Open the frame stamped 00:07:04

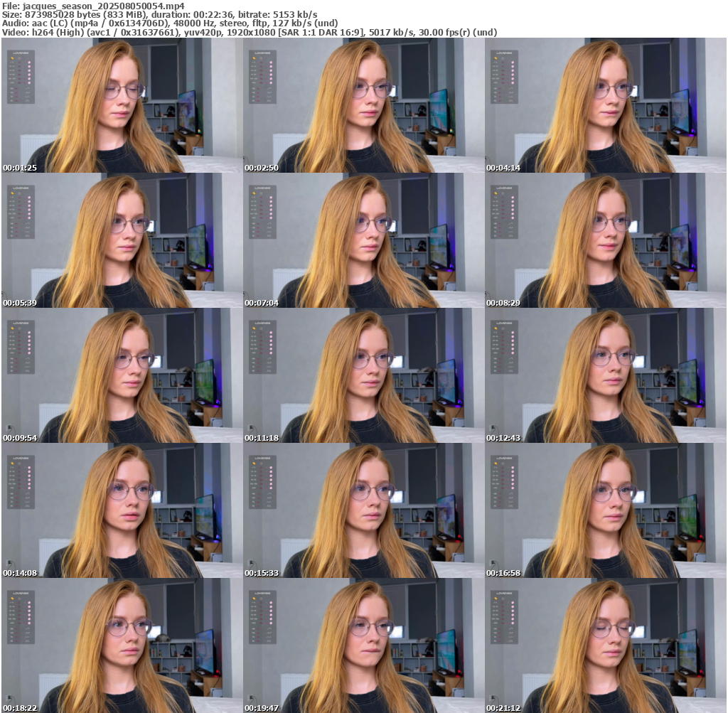click(x=363, y=240)
